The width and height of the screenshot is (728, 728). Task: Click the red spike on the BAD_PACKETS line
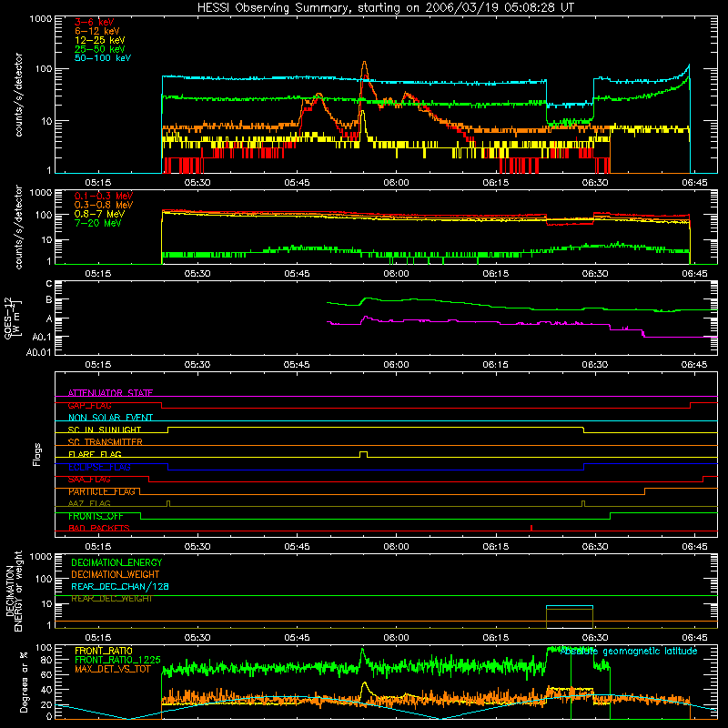click(531, 528)
